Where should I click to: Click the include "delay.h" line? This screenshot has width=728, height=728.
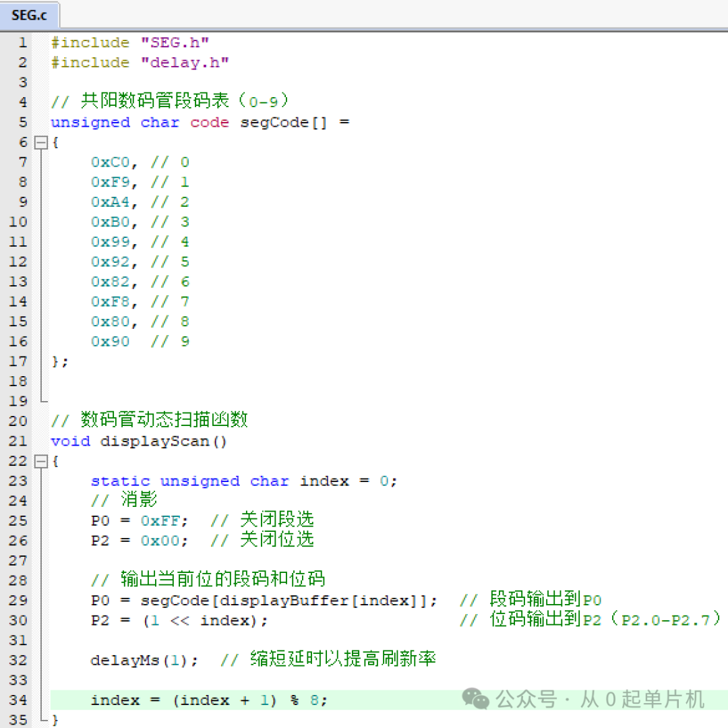(140, 63)
